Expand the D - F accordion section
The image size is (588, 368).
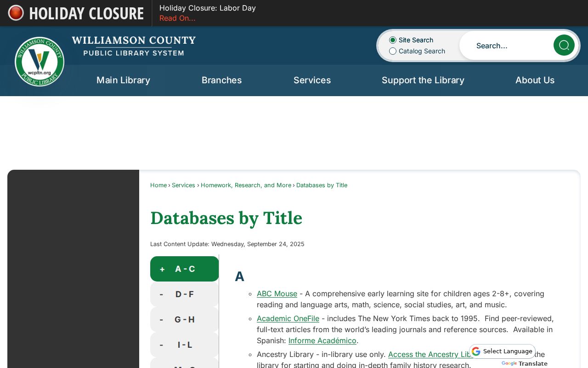click(185, 294)
